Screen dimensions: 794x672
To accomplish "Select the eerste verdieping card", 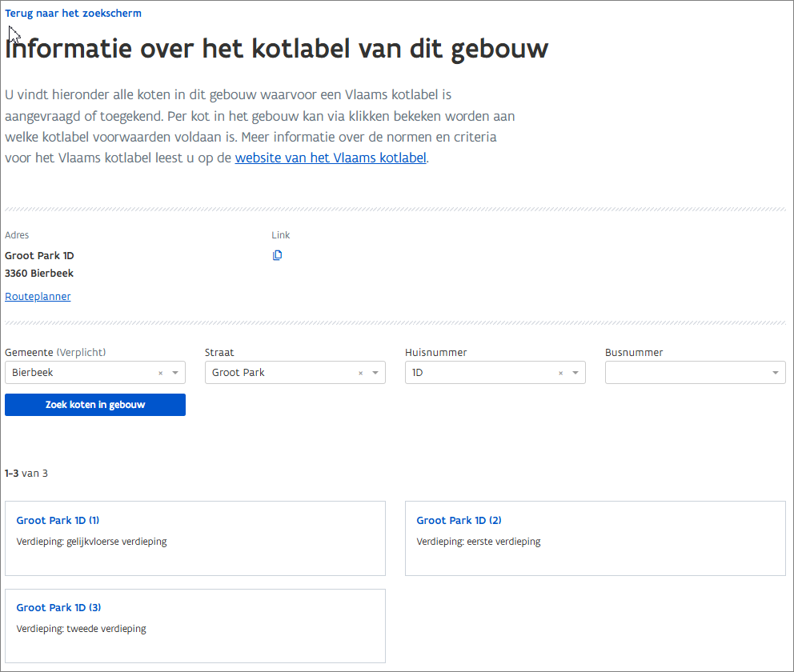I will point(595,552).
